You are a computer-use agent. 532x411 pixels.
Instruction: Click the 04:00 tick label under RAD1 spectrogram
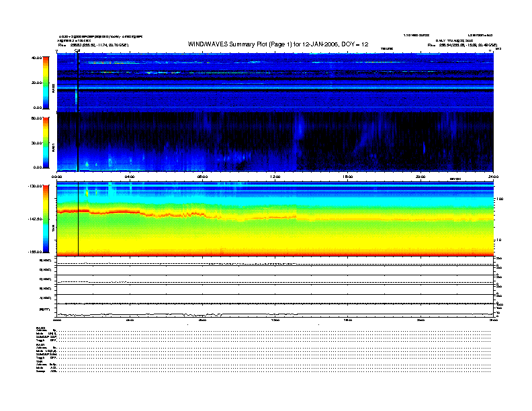coord(130,177)
